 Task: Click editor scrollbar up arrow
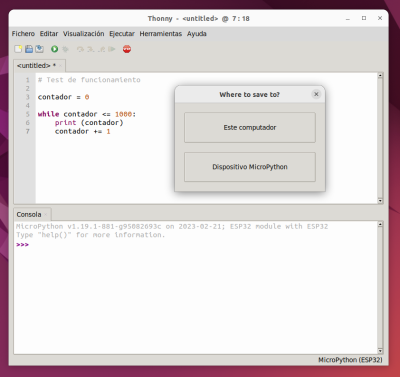[x=380, y=76]
